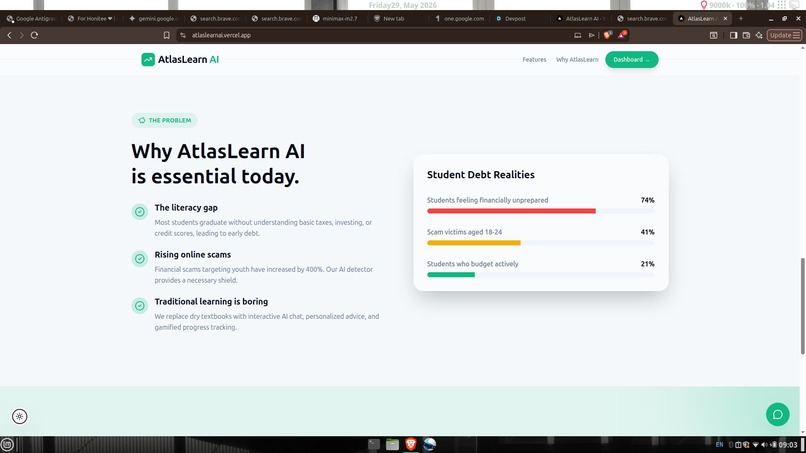The image size is (806, 453).
Task: Switch to the For Honitee tab
Action: tap(92, 19)
